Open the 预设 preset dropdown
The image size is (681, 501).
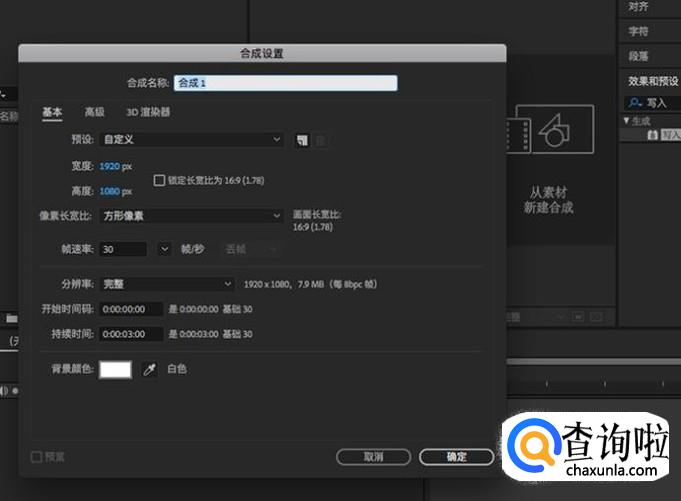pyautogui.click(x=192, y=139)
